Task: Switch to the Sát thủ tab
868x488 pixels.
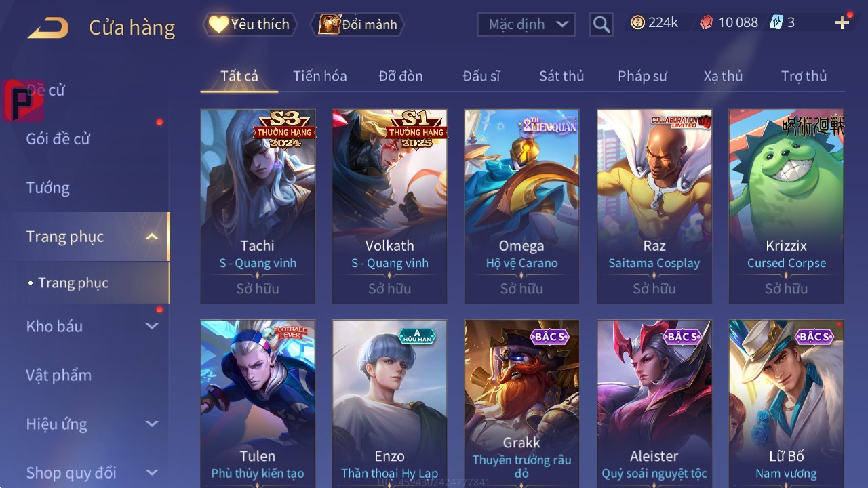Action: coord(561,76)
